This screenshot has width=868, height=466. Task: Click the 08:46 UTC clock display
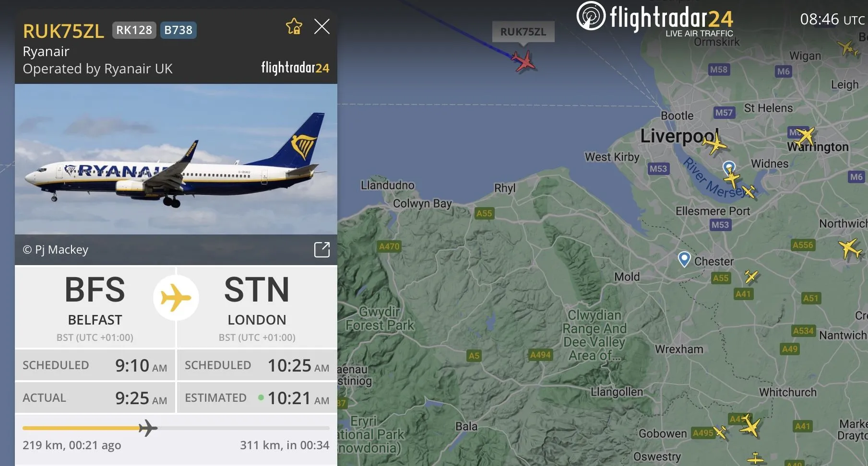pos(832,20)
